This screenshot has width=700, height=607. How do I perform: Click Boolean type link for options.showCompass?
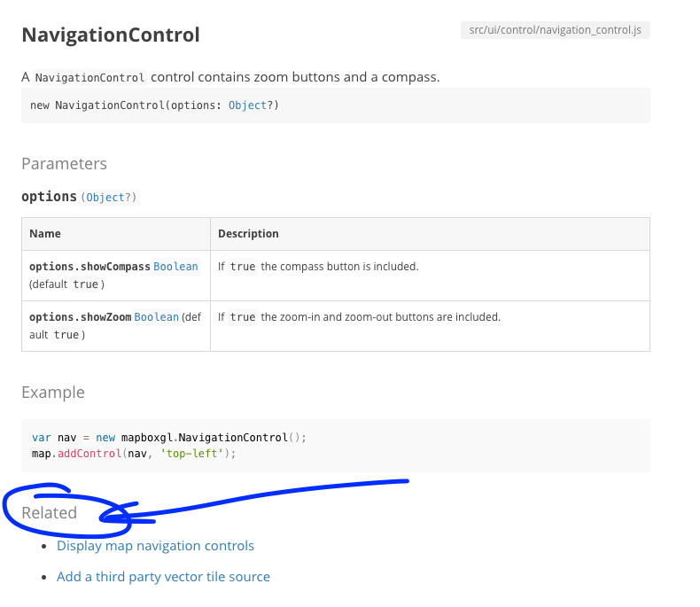click(175, 267)
